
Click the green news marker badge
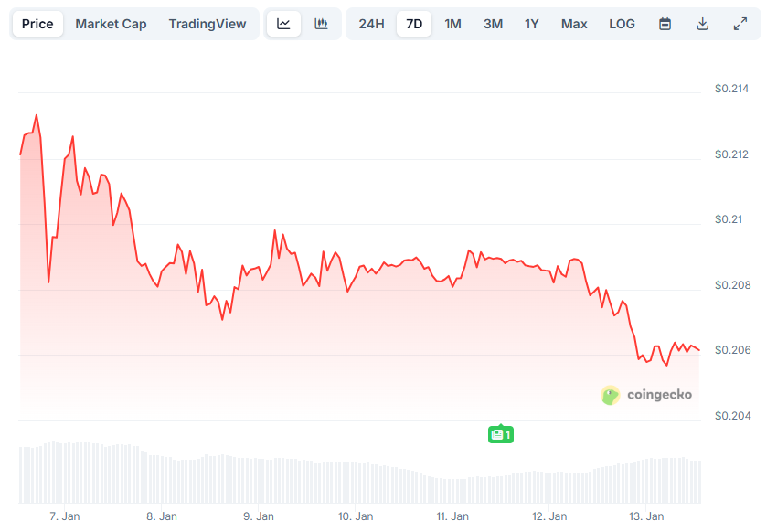point(500,435)
